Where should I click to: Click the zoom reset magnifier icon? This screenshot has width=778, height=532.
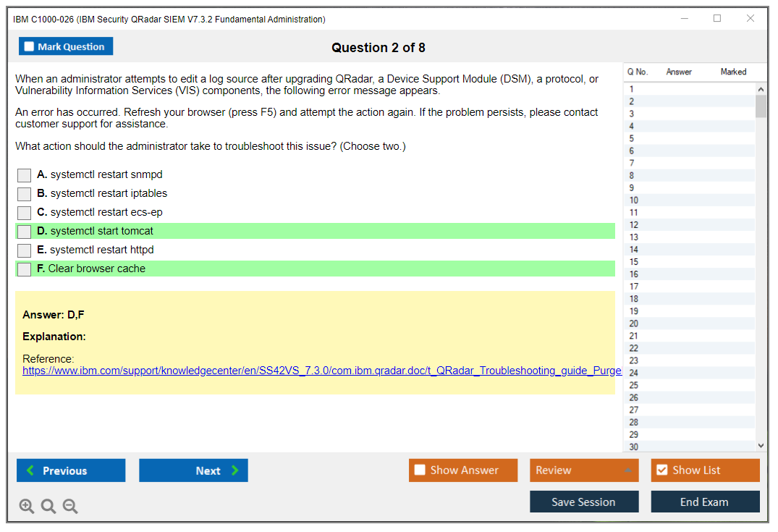(48, 507)
